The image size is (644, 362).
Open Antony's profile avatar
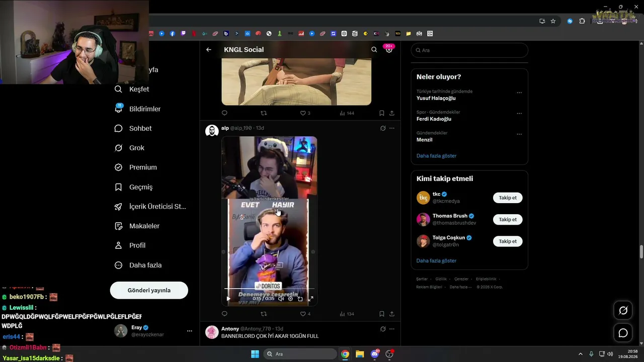pos(212,332)
